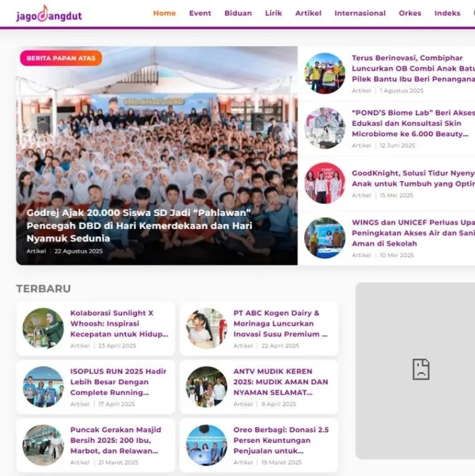Select the Lirik menu item
This screenshot has width=475, height=476.
click(x=273, y=13)
